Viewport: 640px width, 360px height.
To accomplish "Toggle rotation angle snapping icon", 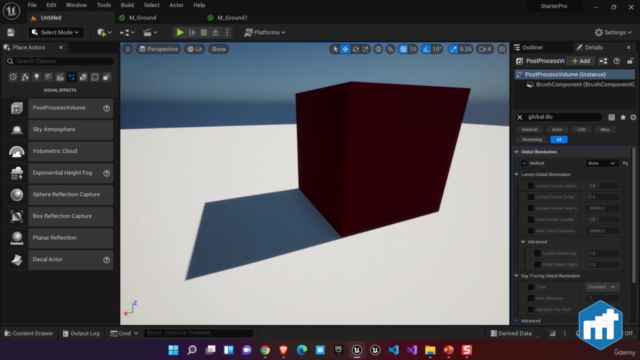I will pyautogui.click(x=426, y=49).
